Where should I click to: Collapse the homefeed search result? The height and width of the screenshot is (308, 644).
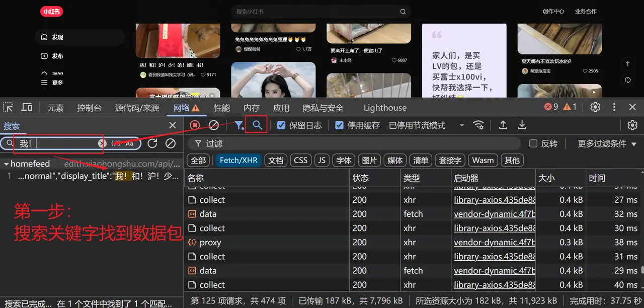coord(6,164)
